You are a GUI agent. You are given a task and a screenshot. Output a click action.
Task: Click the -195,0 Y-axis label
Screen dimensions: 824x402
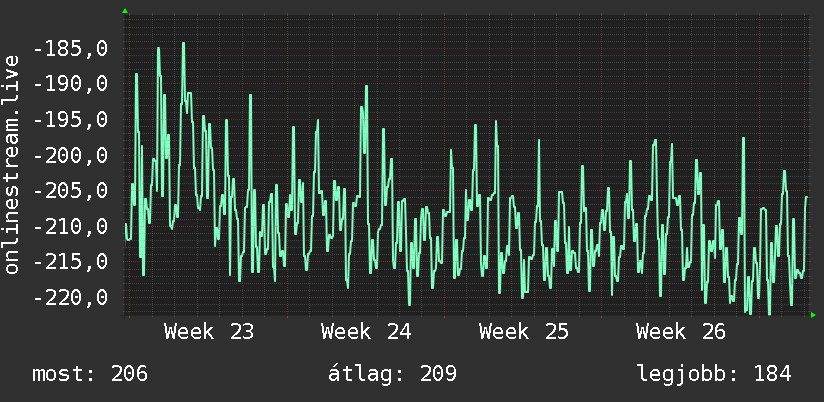tap(70, 120)
